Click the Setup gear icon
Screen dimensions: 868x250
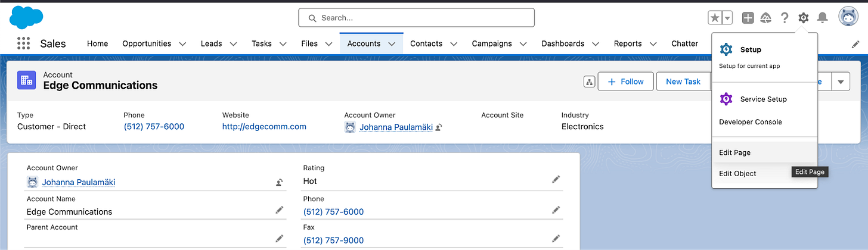point(804,18)
